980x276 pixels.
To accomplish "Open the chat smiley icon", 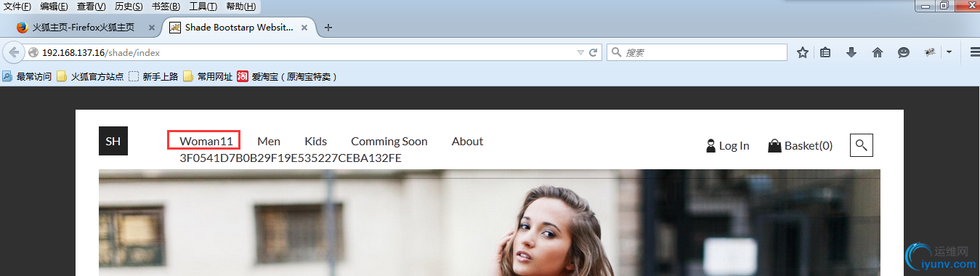I will pos(903,52).
